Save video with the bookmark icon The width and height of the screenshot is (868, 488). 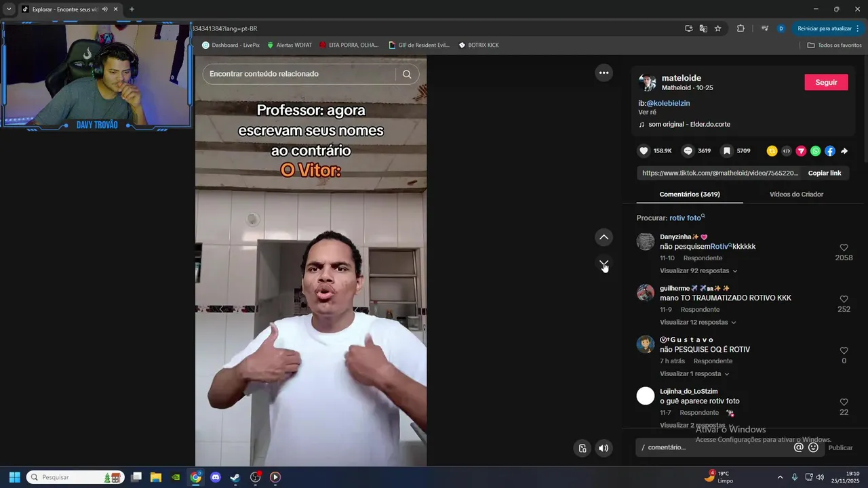click(x=726, y=151)
